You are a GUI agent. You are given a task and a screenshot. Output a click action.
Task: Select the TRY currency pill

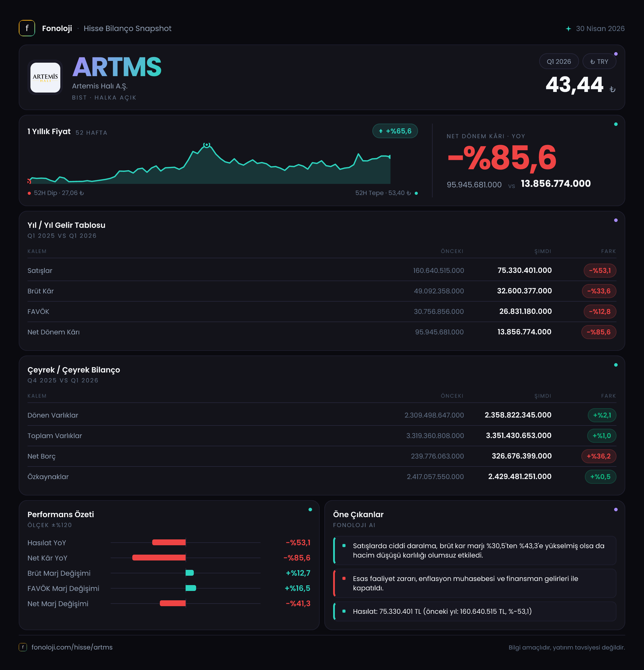[599, 61]
